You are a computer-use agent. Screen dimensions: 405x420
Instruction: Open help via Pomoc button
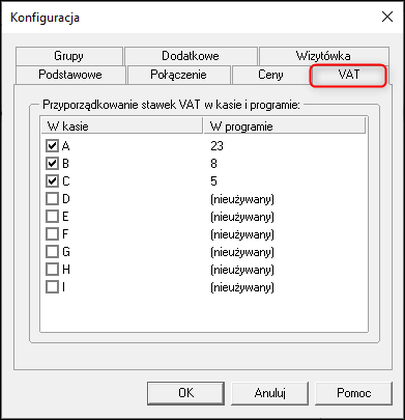point(354,393)
